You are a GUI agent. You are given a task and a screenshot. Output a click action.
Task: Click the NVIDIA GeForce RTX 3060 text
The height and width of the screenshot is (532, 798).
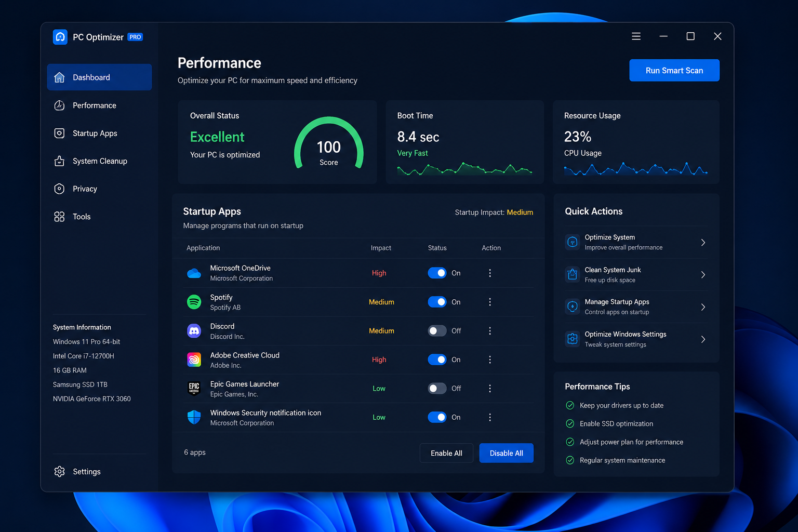tap(92, 399)
